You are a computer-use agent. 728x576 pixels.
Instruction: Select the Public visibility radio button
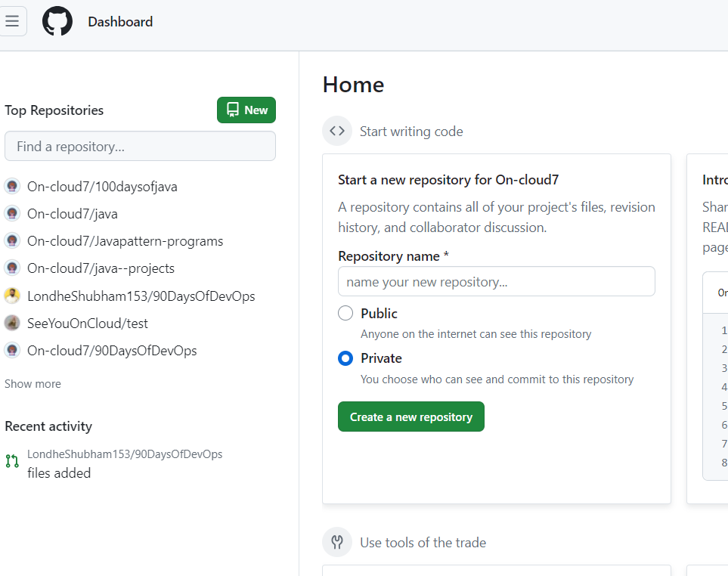click(x=345, y=313)
